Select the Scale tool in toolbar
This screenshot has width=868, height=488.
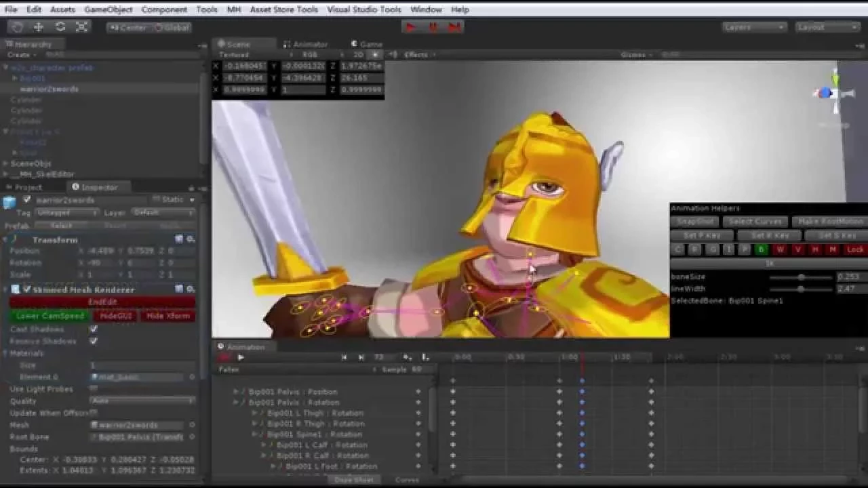(82, 27)
